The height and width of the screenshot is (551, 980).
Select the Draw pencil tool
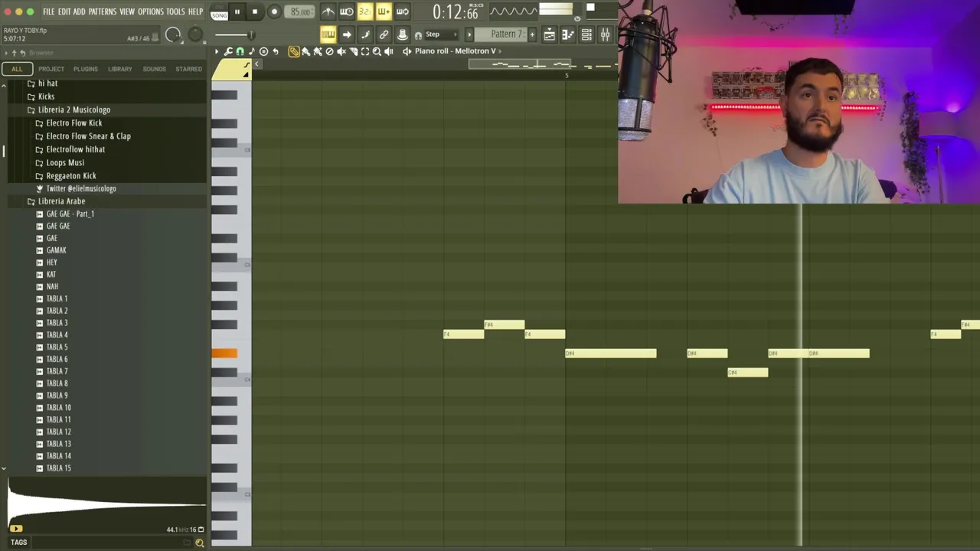[x=294, y=51]
